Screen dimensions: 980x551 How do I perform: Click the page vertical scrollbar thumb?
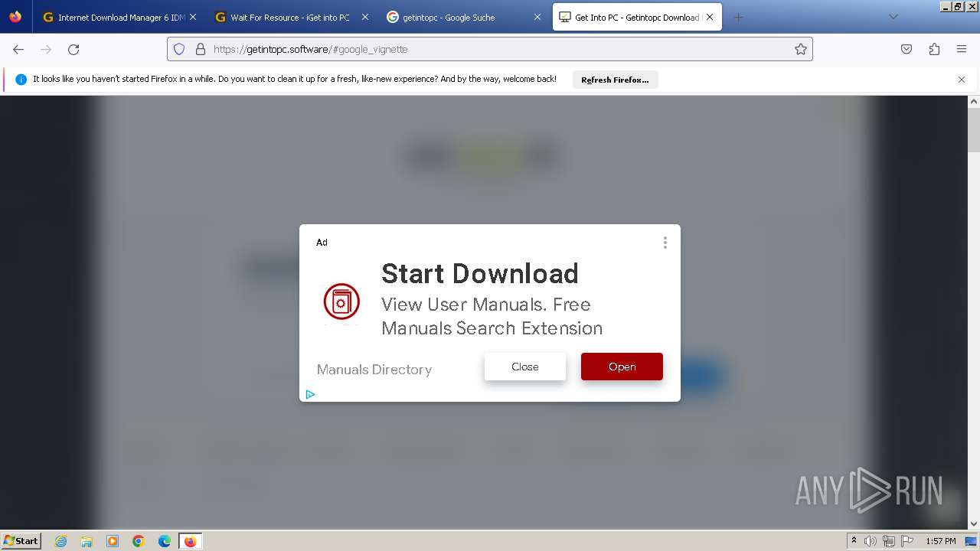pos(974,130)
